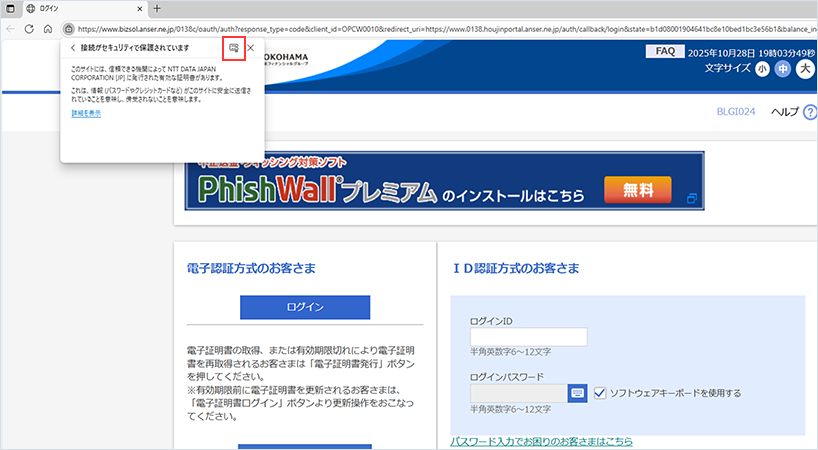Toggle the software keyboard checkbox
818x450 pixels.
tap(600, 393)
